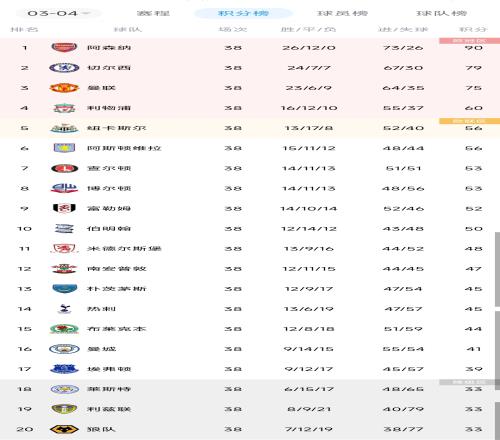This screenshot has width=500, height=440.
Task: Open the 03-04 season dropdown
Action: pyautogui.click(x=59, y=13)
